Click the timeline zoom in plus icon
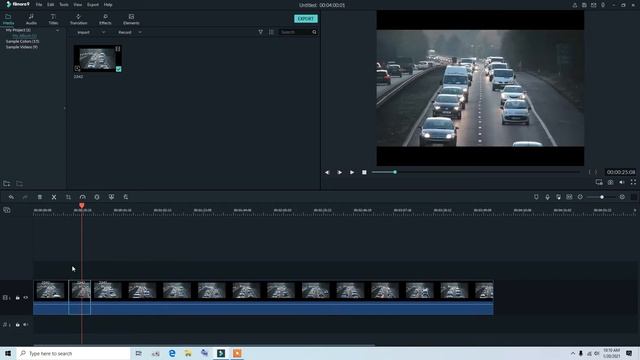Viewport: 640px width, 360px height. coord(622,197)
